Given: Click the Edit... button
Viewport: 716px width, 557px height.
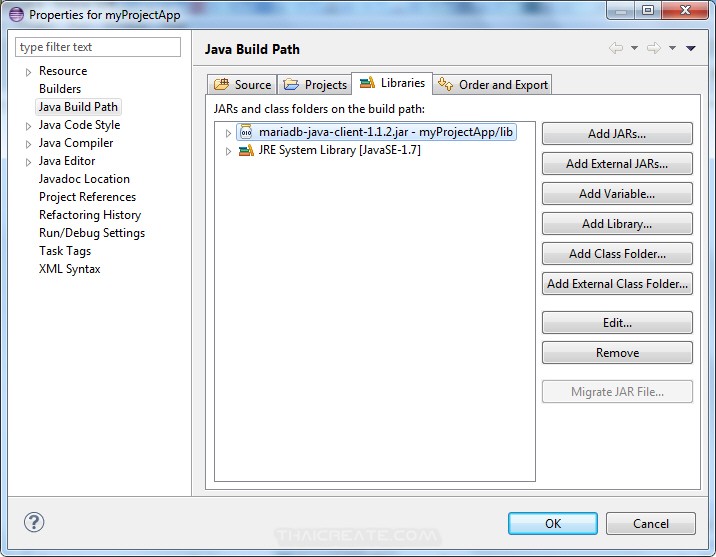Looking at the screenshot, I should (x=617, y=323).
